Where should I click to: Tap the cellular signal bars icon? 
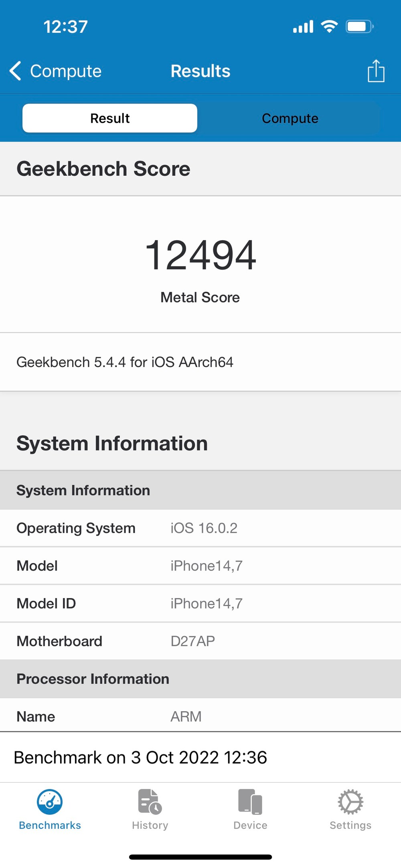[x=303, y=27]
